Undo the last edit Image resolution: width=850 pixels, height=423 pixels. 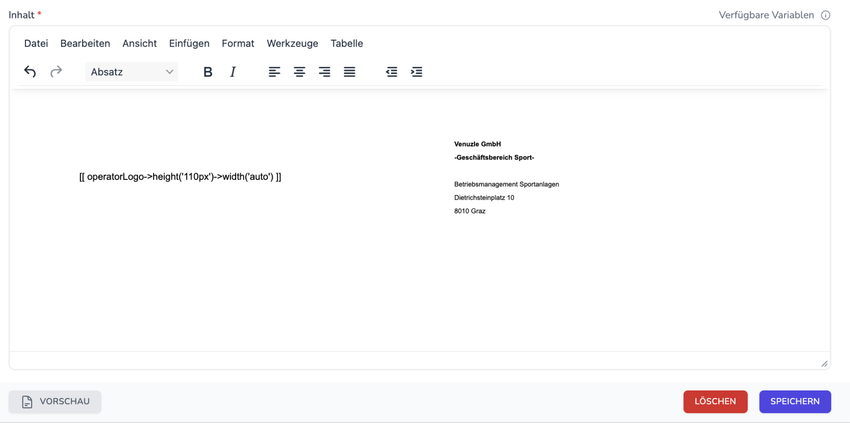tap(30, 72)
